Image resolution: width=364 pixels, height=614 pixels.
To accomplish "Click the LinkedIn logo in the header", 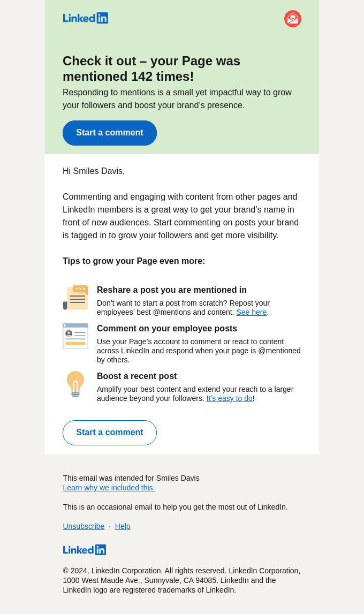I will pyautogui.click(x=86, y=18).
